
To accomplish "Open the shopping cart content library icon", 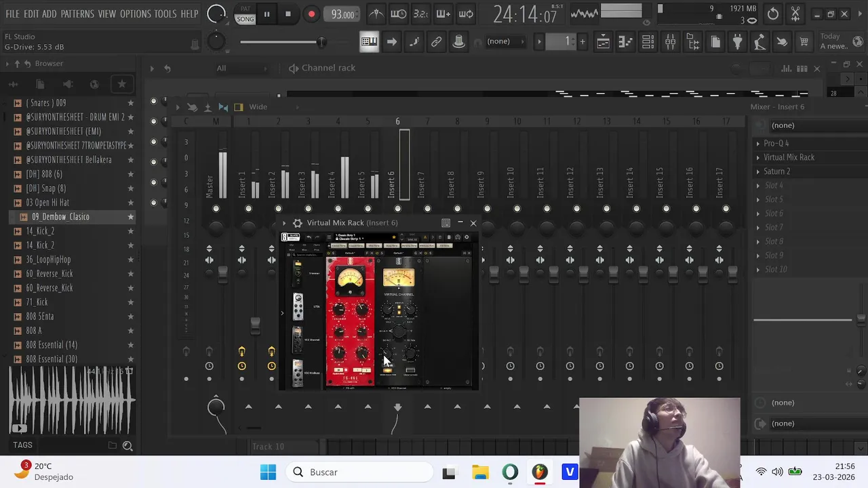I will 804,42.
